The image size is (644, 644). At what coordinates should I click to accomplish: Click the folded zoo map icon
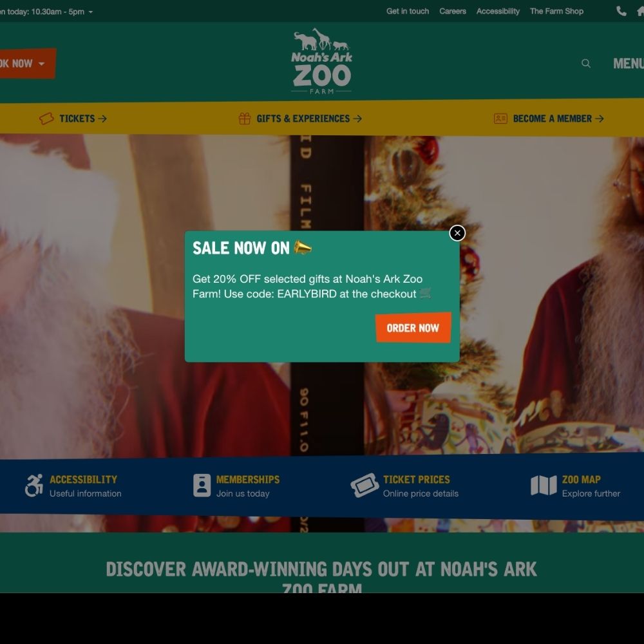click(x=544, y=486)
